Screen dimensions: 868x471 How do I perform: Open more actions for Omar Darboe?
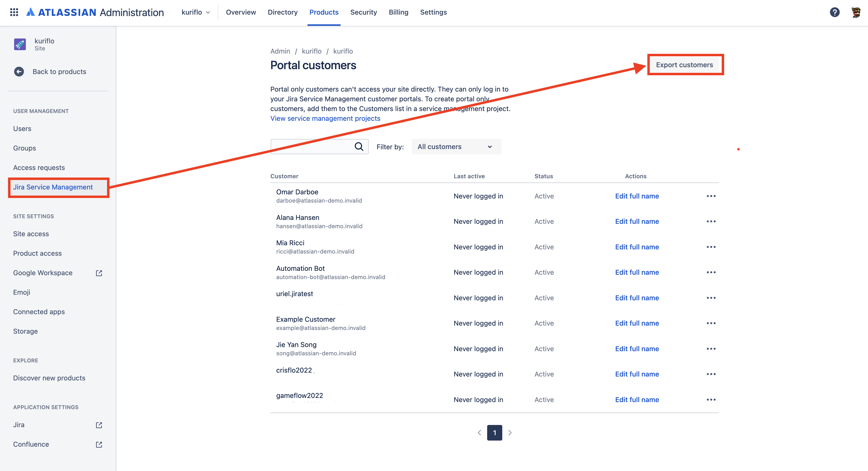point(711,196)
